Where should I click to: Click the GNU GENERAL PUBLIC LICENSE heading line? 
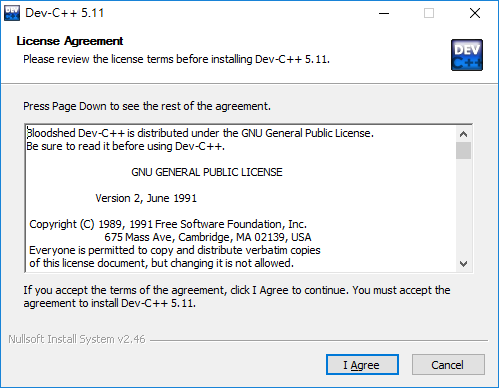[207, 172]
